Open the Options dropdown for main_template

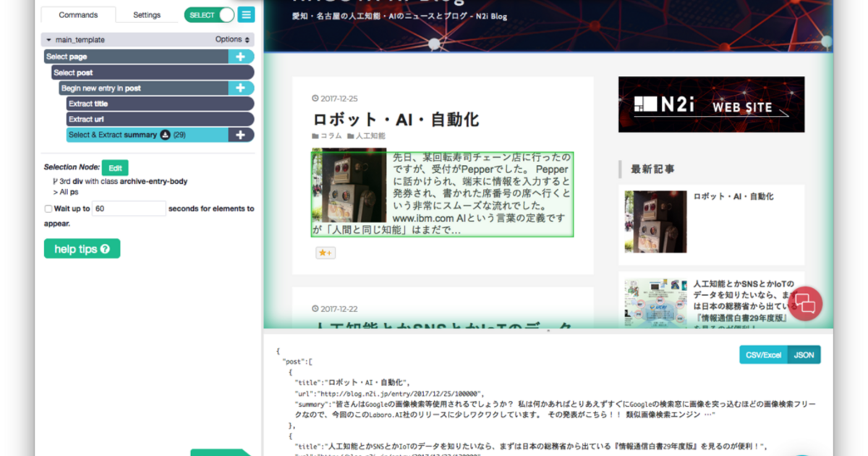pyautogui.click(x=229, y=39)
